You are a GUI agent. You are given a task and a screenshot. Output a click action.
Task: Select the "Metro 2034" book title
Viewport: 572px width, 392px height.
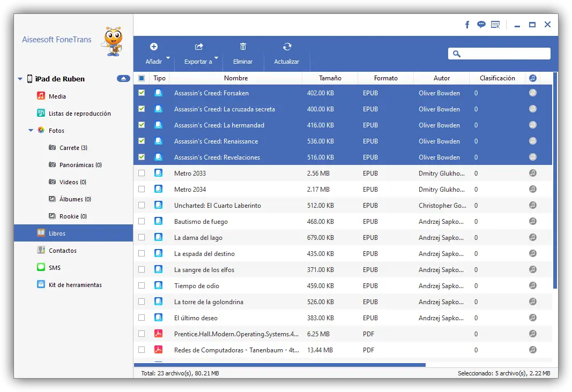click(x=190, y=190)
